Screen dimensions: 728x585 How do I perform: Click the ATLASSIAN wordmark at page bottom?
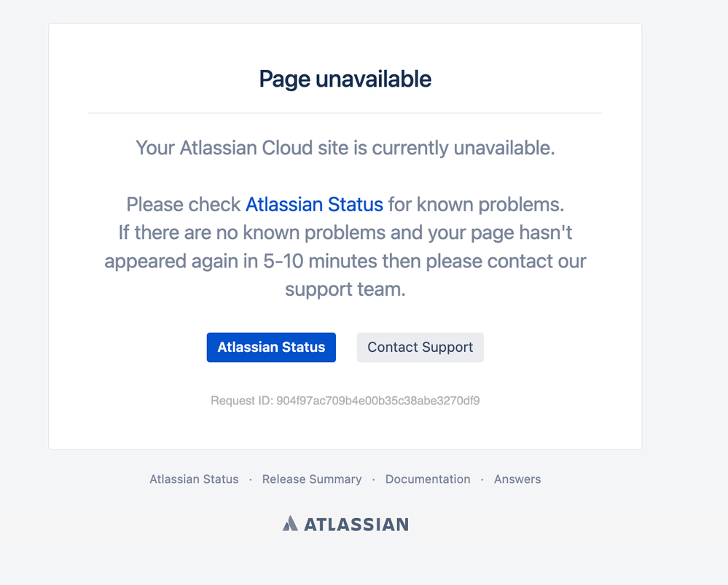(x=356, y=524)
